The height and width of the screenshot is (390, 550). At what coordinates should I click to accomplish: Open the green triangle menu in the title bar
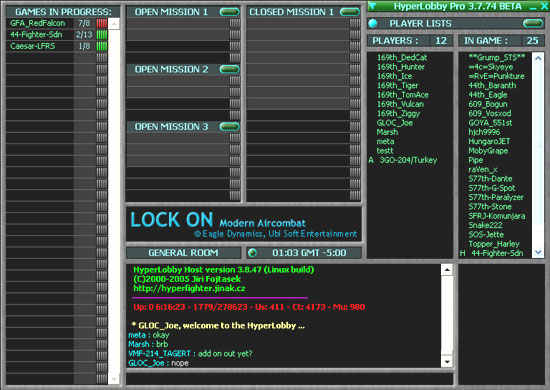pyautogui.click(x=373, y=6)
